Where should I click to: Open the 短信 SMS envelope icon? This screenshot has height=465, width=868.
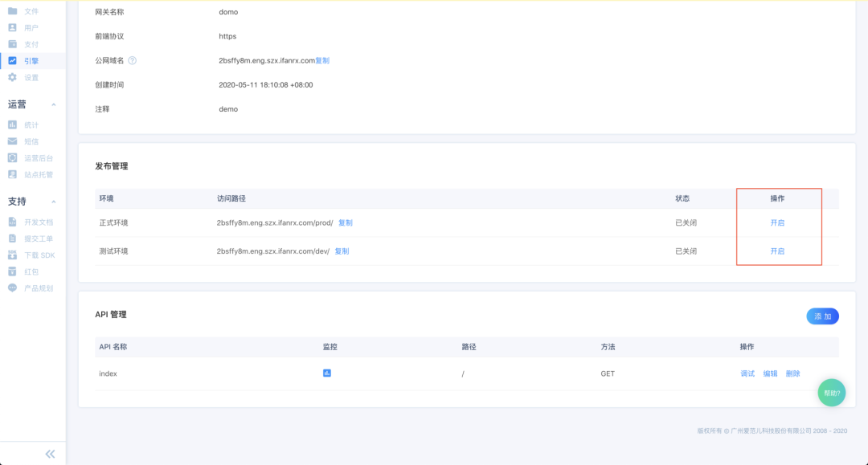12,141
